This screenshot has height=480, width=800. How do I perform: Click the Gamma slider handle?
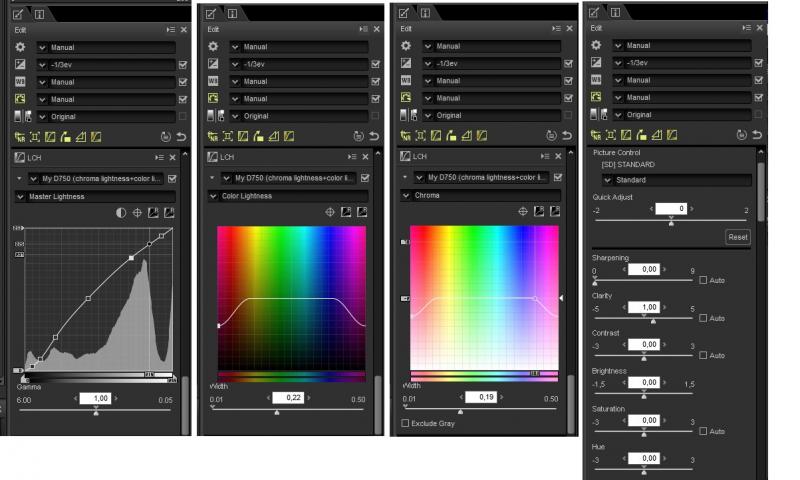(96, 412)
